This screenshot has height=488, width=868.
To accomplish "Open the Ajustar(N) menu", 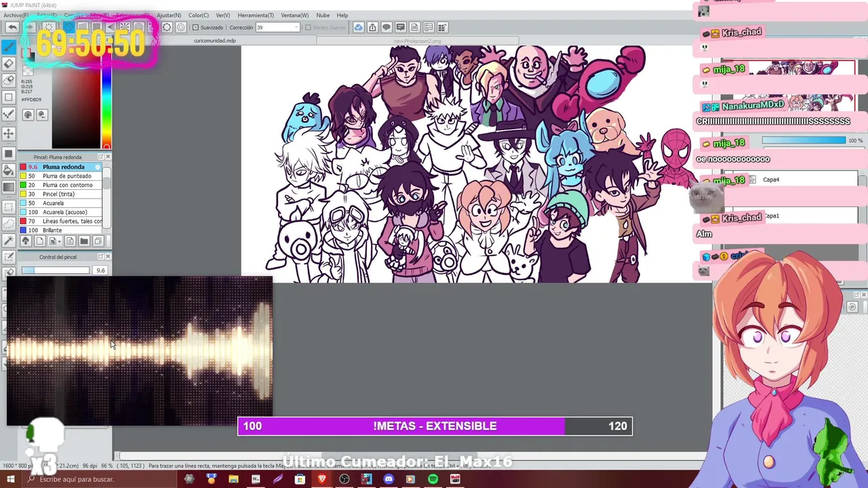I will [169, 15].
